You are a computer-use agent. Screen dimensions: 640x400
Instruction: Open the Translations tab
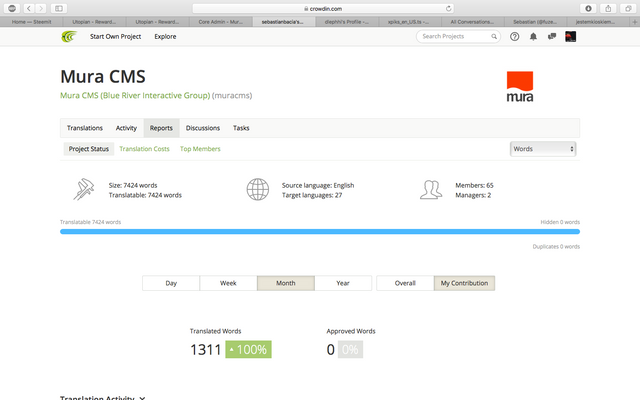[x=85, y=128]
